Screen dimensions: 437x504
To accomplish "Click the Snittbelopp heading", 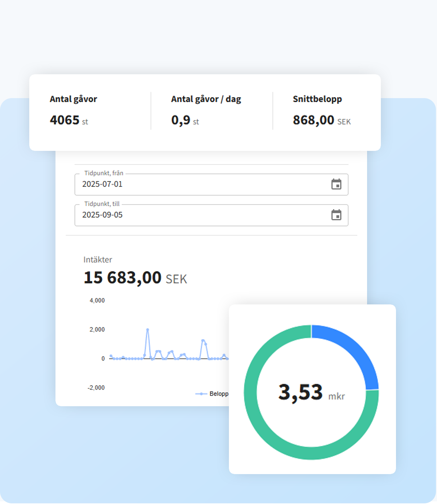I will 317,99.
